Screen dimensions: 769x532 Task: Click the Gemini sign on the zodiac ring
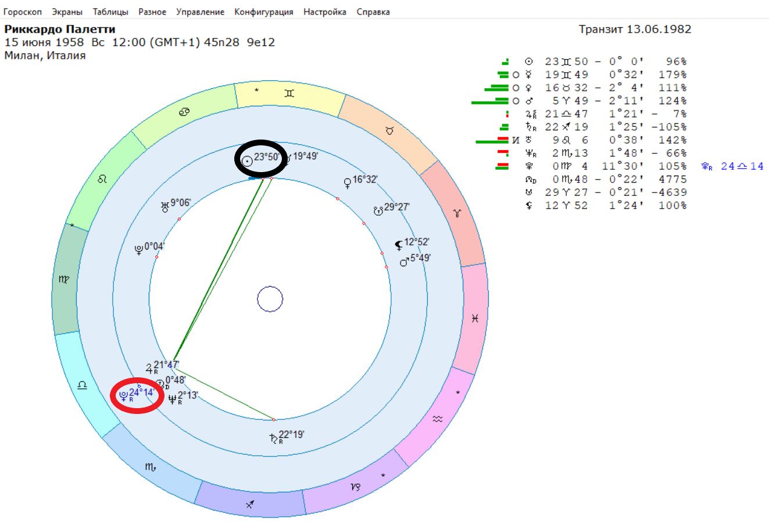point(289,93)
